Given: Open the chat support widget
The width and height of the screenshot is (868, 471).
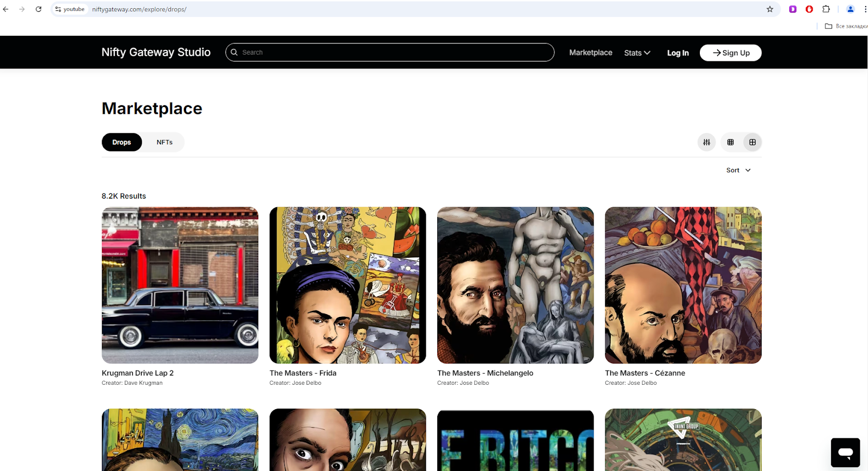Looking at the screenshot, I should point(845,453).
